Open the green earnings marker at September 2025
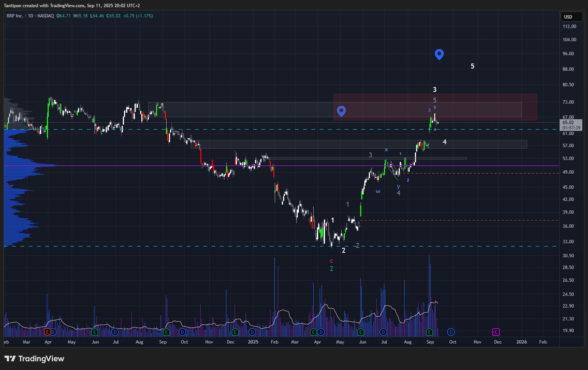The width and height of the screenshot is (588, 370). [x=429, y=332]
